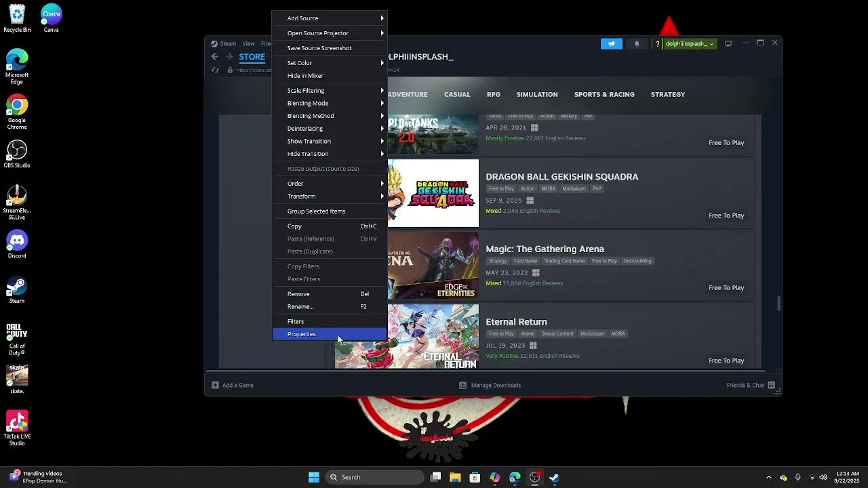This screenshot has height=488, width=868.
Task: Expand Scale Filtering submenu
Action: tap(329, 91)
